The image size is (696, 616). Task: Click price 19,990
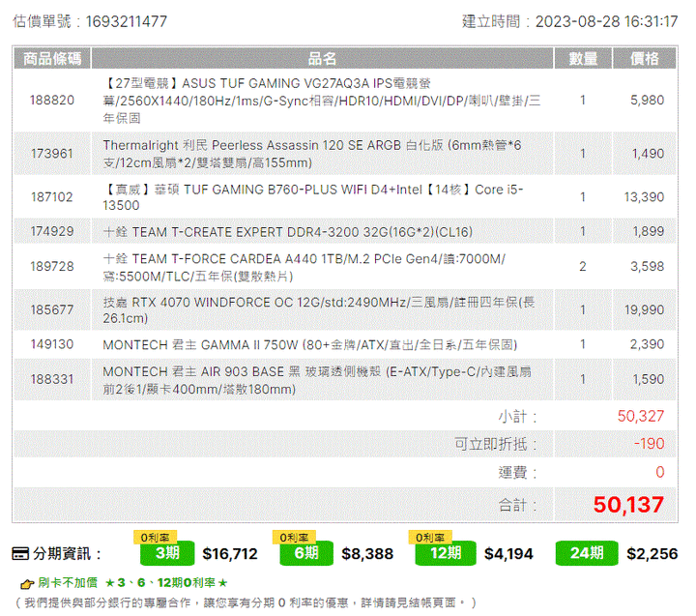tap(644, 309)
